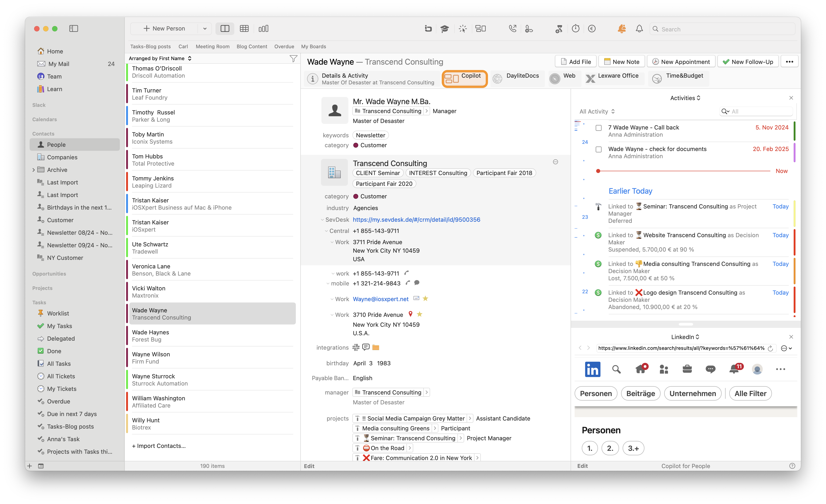Screen dimensions: 826x504
Task: Toggle the sidebar visibility icon
Action: point(73,28)
